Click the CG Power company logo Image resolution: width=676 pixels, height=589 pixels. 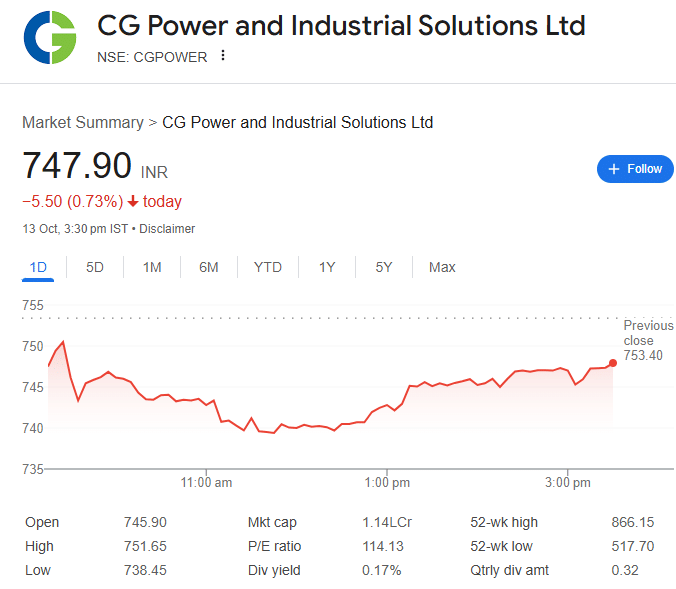click(x=50, y=36)
